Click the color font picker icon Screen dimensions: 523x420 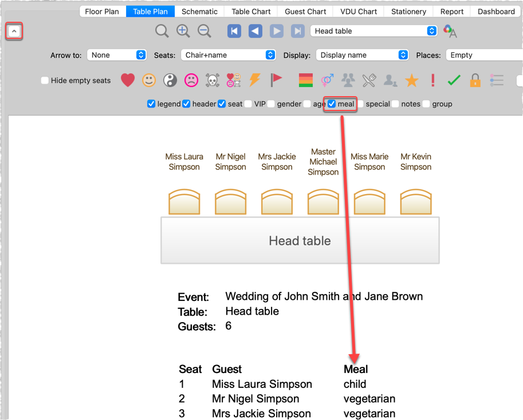450,32
